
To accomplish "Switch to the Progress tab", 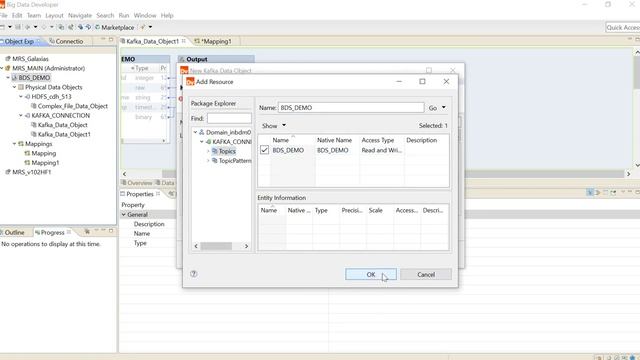I will [x=53, y=232].
